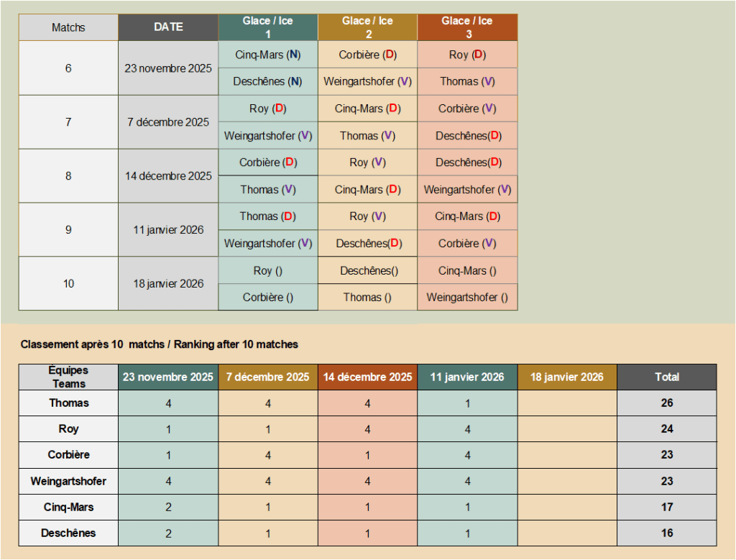
Task: Click "Roy ()" in the match 10 row
Action: coord(268,271)
